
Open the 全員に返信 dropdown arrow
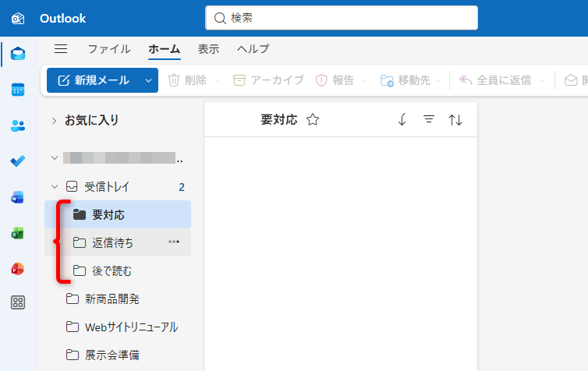click(541, 80)
